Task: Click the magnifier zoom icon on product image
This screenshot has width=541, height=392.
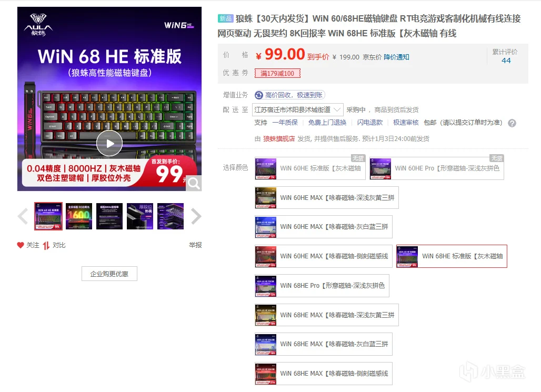Action: pos(194,183)
